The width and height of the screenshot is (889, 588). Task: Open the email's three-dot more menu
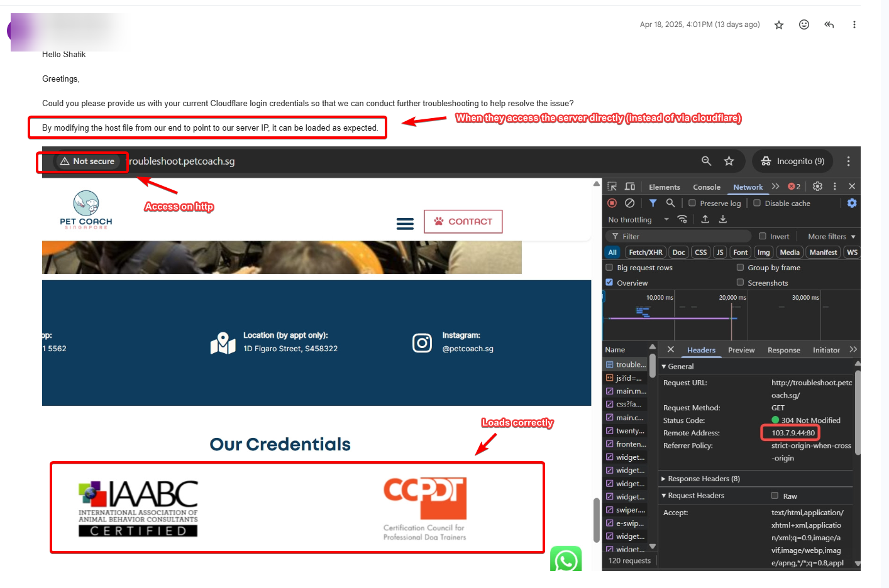(x=854, y=24)
